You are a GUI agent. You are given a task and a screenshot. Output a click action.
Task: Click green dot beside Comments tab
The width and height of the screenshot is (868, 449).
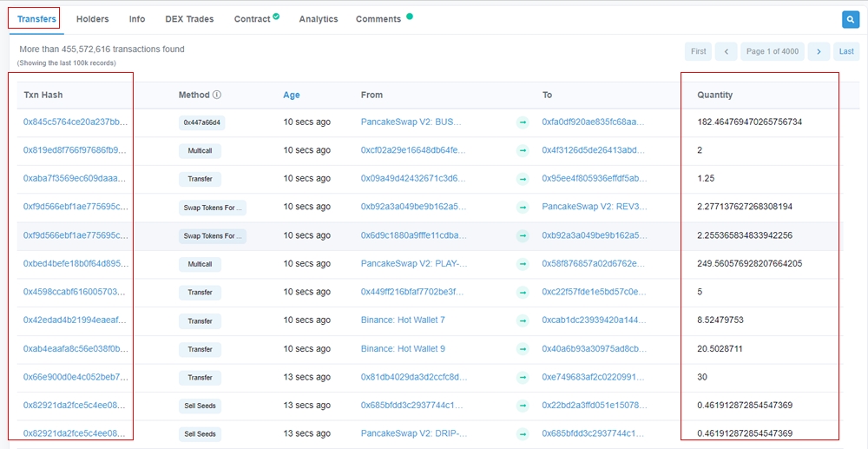(x=410, y=17)
